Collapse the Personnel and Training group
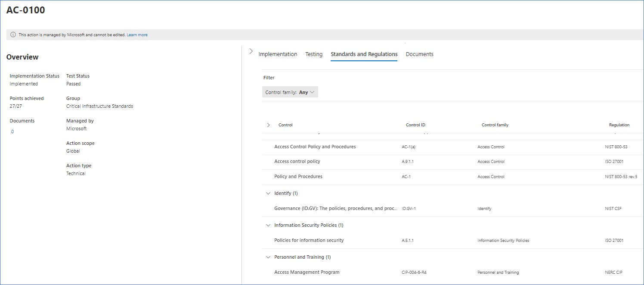Image resolution: width=644 pixels, height=285 pixels. click(268, 257)
